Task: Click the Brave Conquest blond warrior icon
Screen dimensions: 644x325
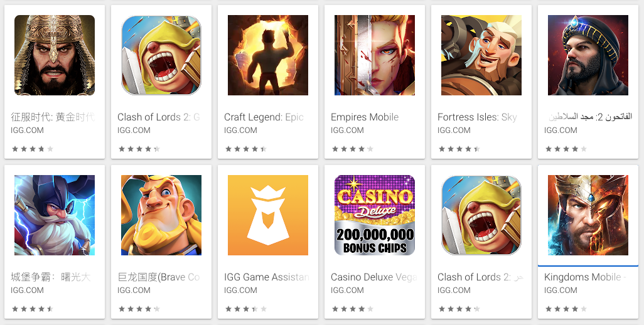Action: tap(161, 215)
